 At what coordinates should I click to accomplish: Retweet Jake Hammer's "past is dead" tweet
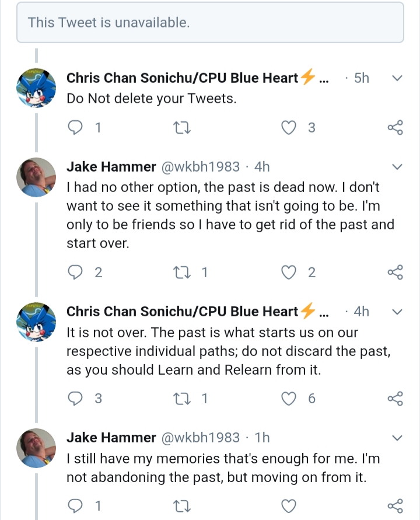pos(182,273)
